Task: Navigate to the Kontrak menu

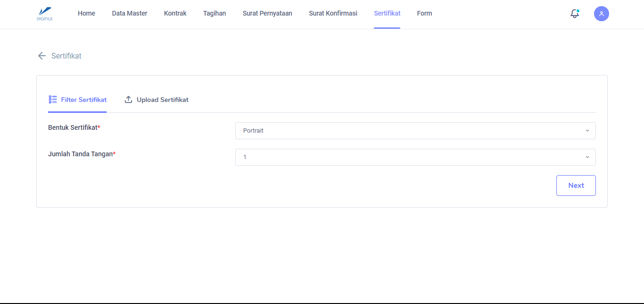Action: (x=175, y=13)
